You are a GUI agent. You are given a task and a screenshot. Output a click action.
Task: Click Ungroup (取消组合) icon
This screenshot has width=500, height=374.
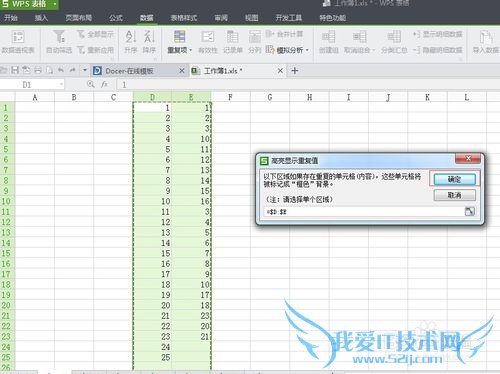click(x=359, y=37)
